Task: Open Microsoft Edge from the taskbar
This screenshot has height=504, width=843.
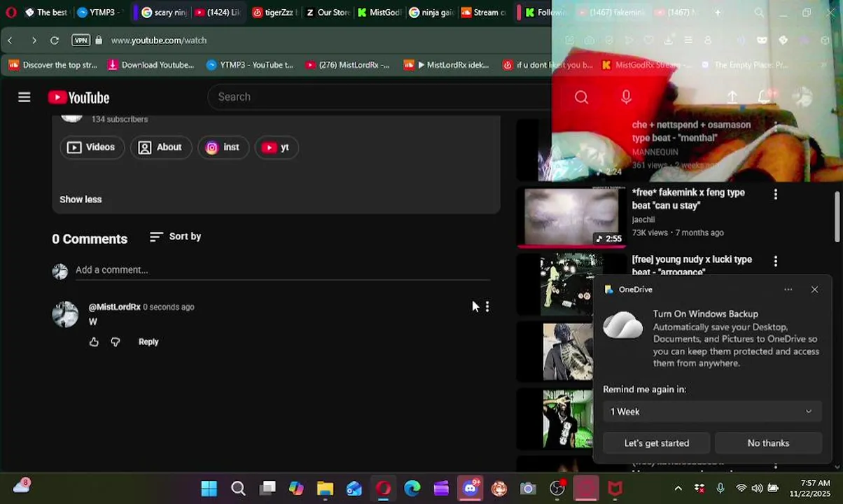Action: pyautogui.click(x=412, y=488)
